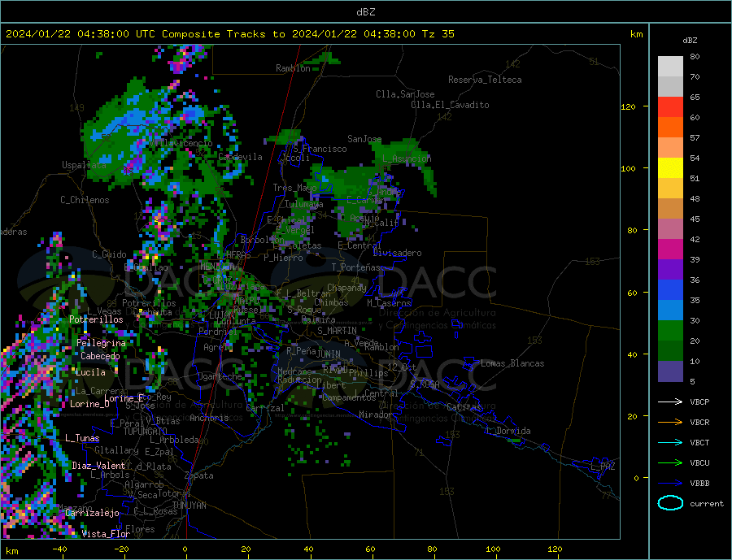The width and height of the screenshot is (732, 560).
Task: Click the yellow 51 dBZ legend swatch
Action: (x=670, y=168)
